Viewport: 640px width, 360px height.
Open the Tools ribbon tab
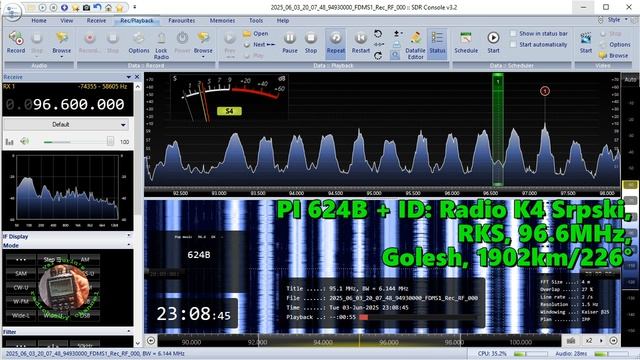tap(256, 20)
